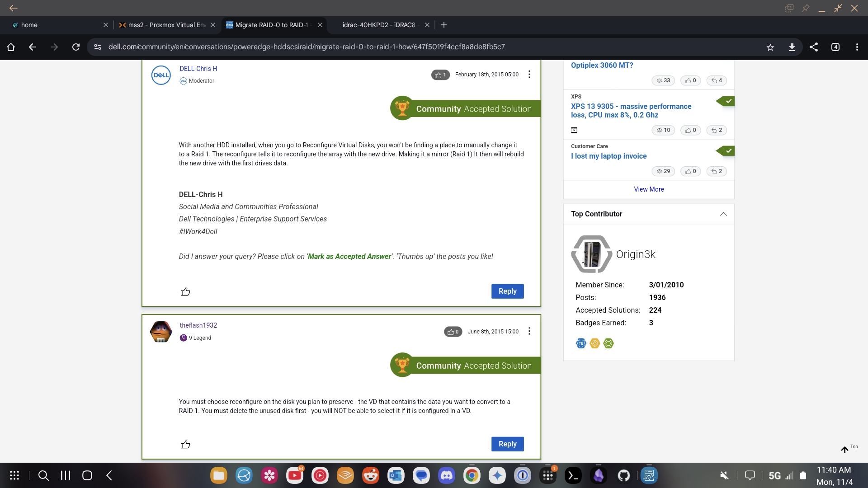Like the DELL-Chris H post with thumbs up
Screen dimensions: 868x488
click(x=185, y=292)
